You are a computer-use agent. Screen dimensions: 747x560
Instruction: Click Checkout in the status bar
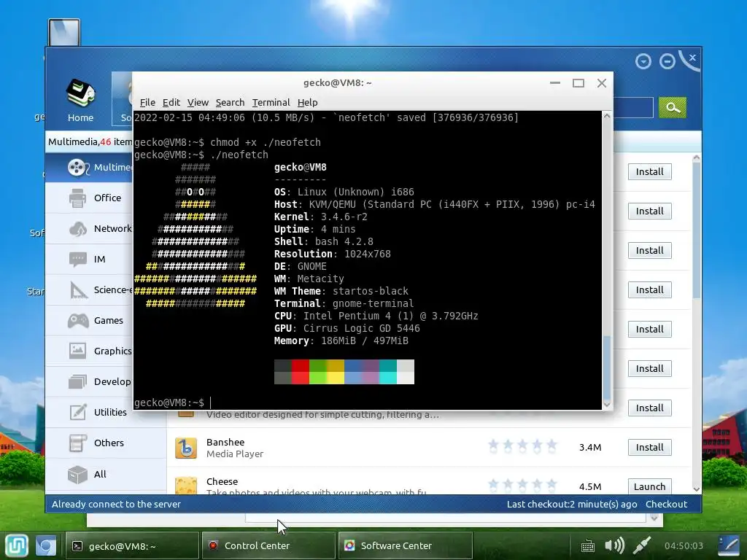coord(666,504)
